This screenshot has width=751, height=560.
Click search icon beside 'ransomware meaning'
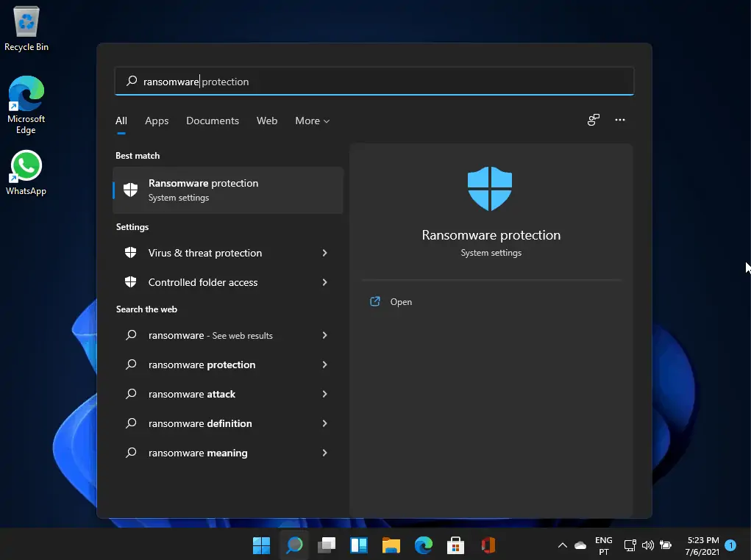(131, 452)
